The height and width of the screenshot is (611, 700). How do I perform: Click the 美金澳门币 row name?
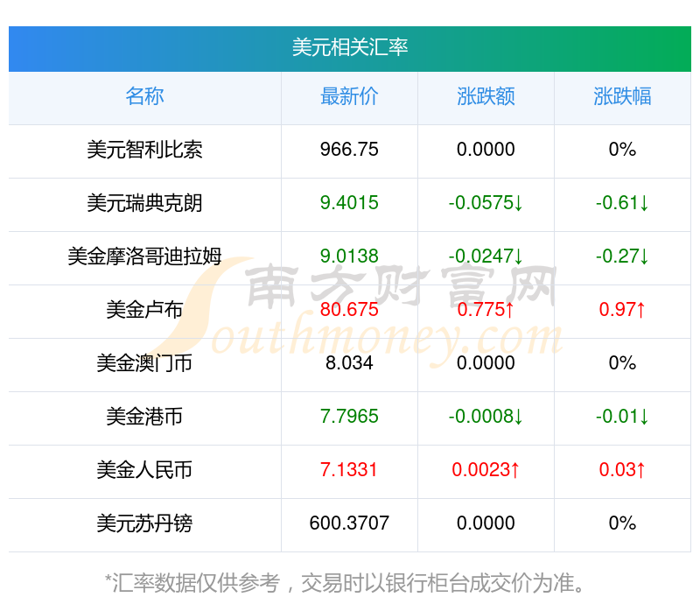coord(144,363)
